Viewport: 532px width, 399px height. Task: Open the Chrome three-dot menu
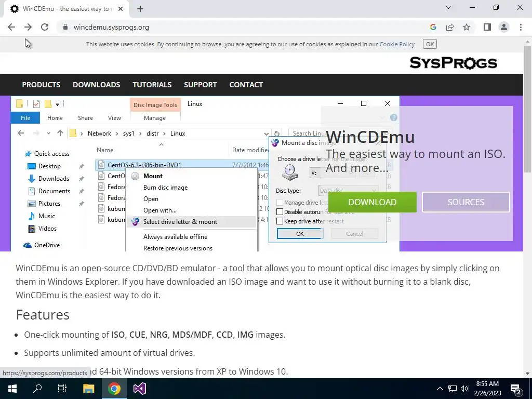tap(521, 27)
